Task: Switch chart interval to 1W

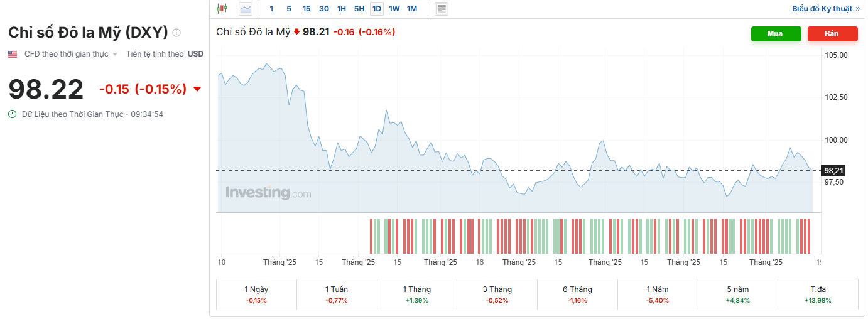Action: [394, 9]
